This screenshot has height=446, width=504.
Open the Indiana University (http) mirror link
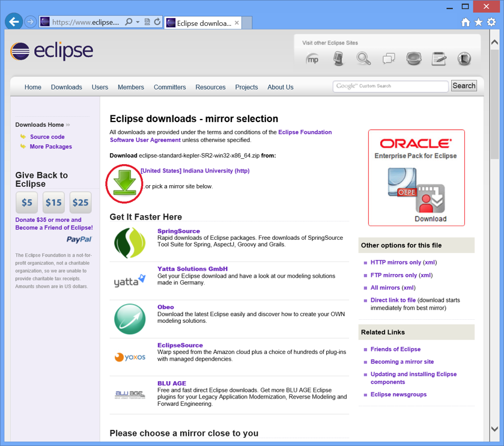click(195, 171)
